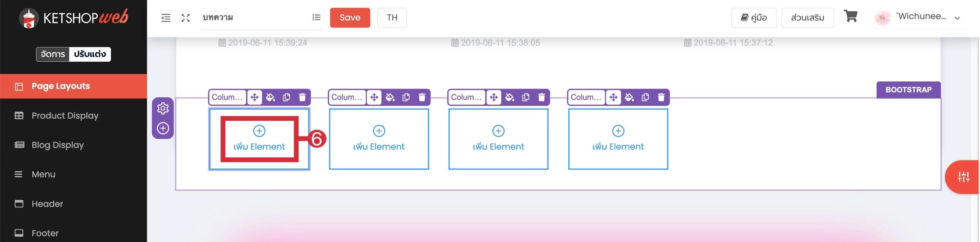This screenshot has width=980, height=242.
Task: Collapse the sidebar using the indent icon
Action: [166, 18]
